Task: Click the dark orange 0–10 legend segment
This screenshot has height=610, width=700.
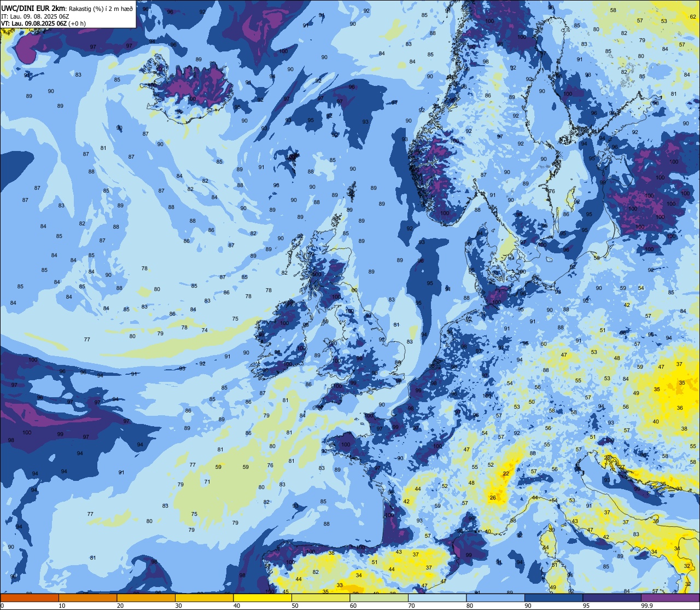Action: 30,597
